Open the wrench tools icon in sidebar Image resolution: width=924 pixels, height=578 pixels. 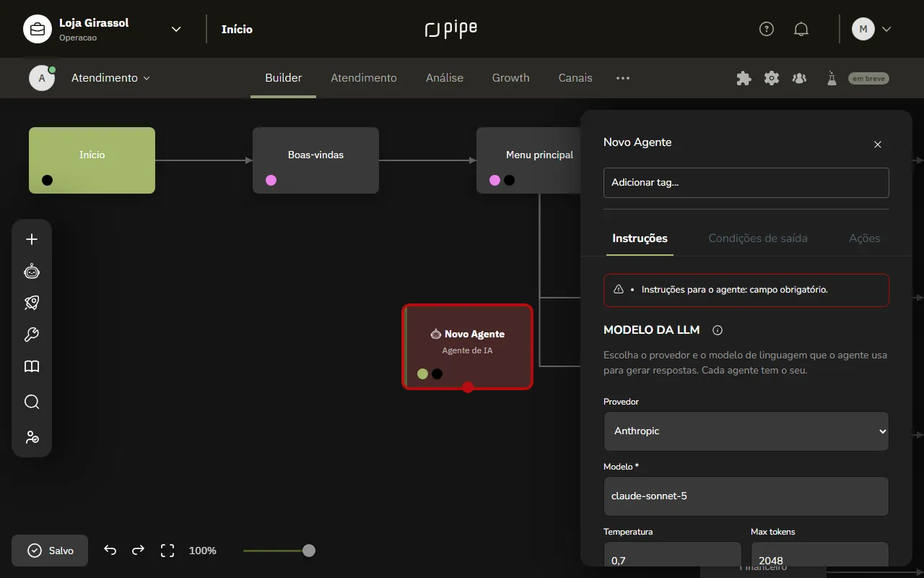point(32,335)
